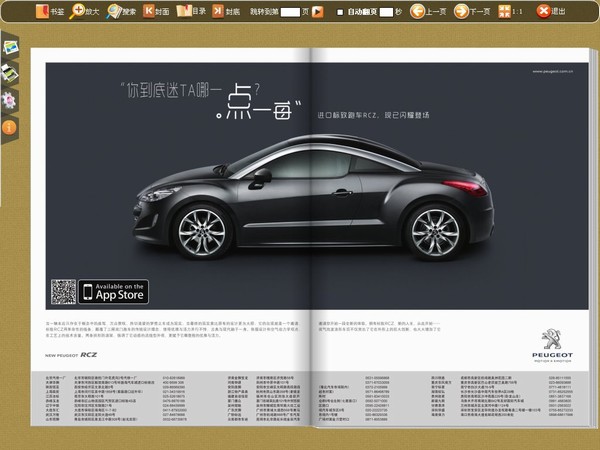Open the picture thumbnails sidebar tab
This screenshot has height=450, width=600.
tap(10, 47)
